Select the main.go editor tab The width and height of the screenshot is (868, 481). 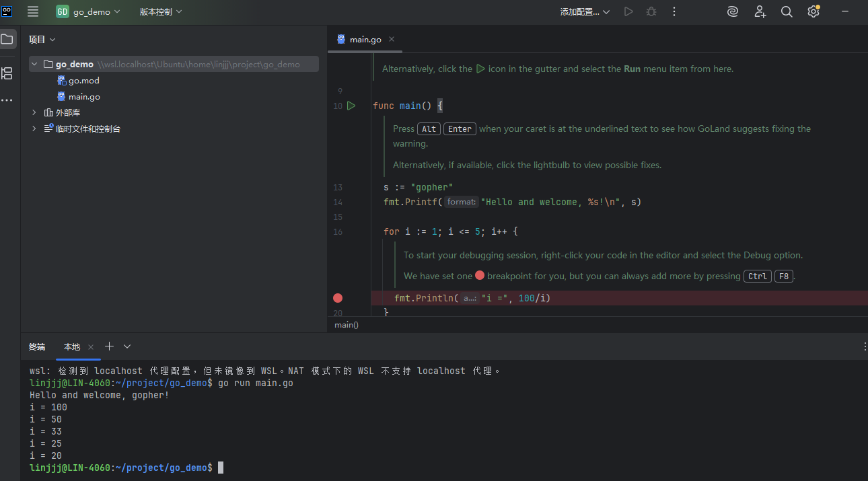pos(365,39)
